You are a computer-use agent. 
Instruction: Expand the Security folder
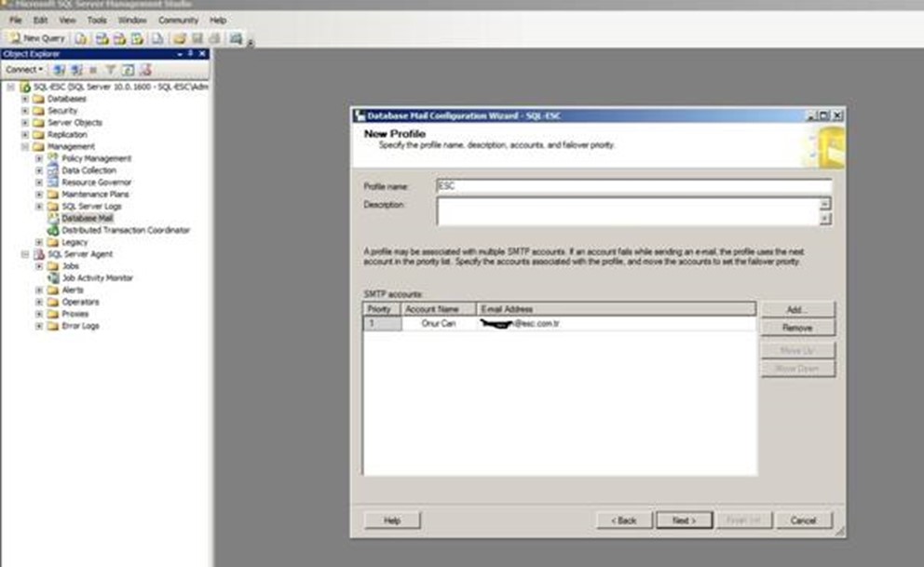[x=25, y=111]
